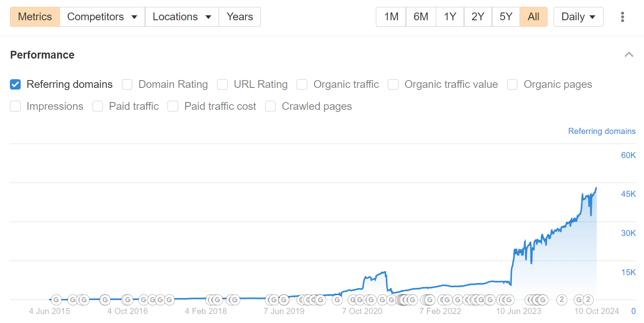Uncheck the Referring domains checkbox

click(15, 84)
